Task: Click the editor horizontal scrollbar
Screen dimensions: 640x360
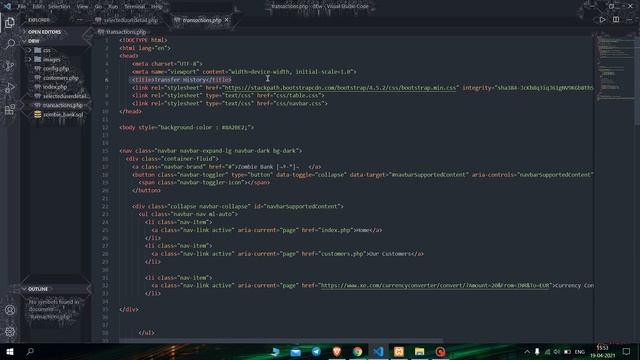Action: tap(281, 340)
